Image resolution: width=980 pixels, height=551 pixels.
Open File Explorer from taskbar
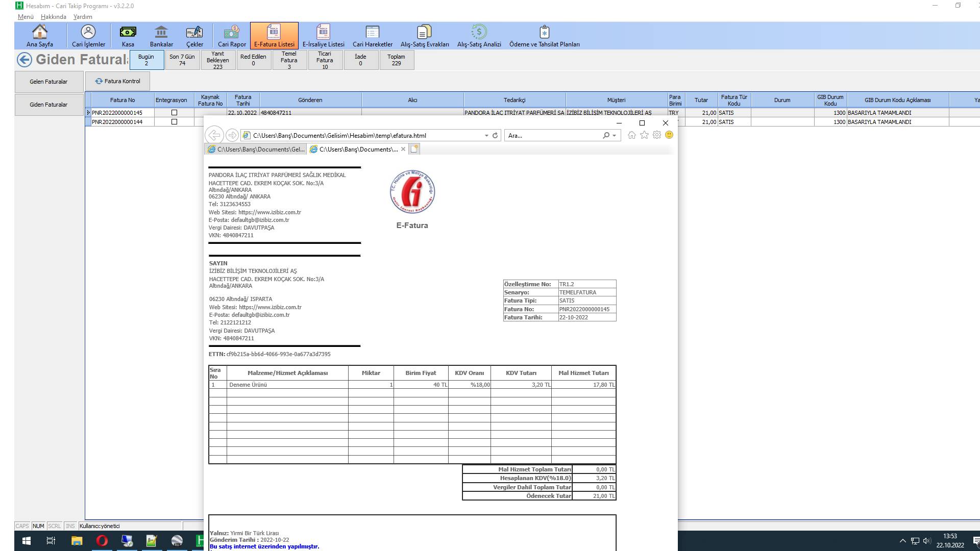(77, 541)
